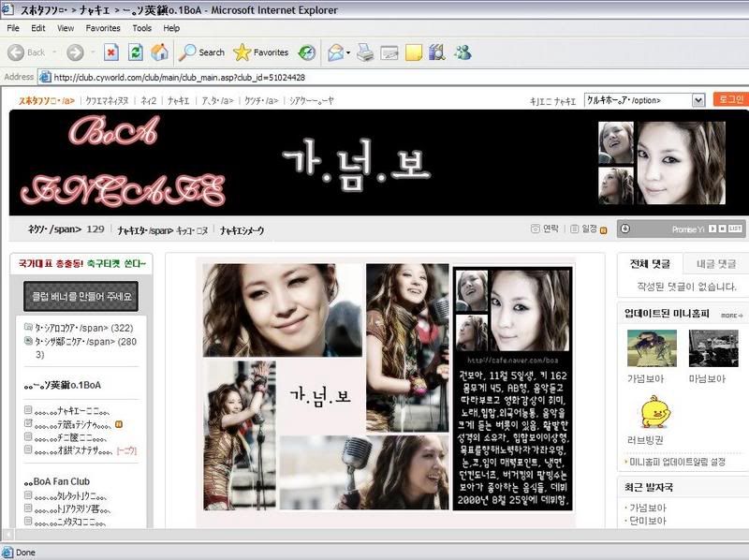Click the Stop loading icon
The width and height of the screenshot is (749, 560).
pos(111,52)
